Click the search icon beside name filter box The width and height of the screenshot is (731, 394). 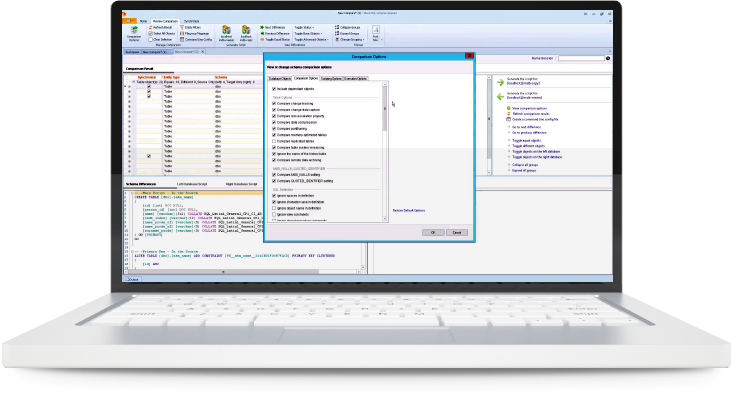pyautogui.click(x=608, y=58)
